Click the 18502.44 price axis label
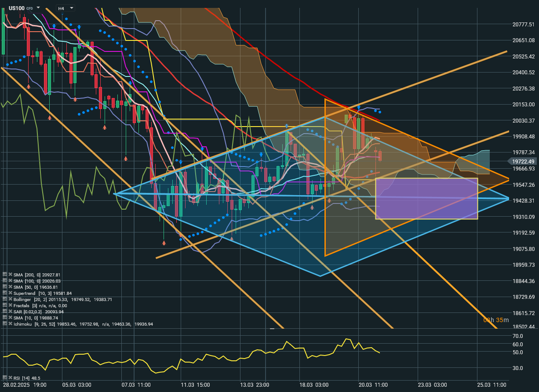The height and width of the screenshot is (392, 539). tap(523, 327)
